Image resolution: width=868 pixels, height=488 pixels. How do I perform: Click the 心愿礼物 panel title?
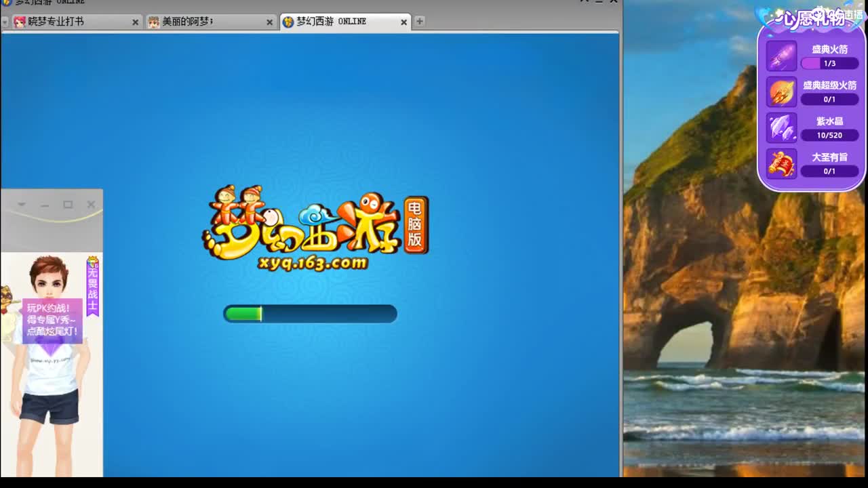tap(810, 18)
